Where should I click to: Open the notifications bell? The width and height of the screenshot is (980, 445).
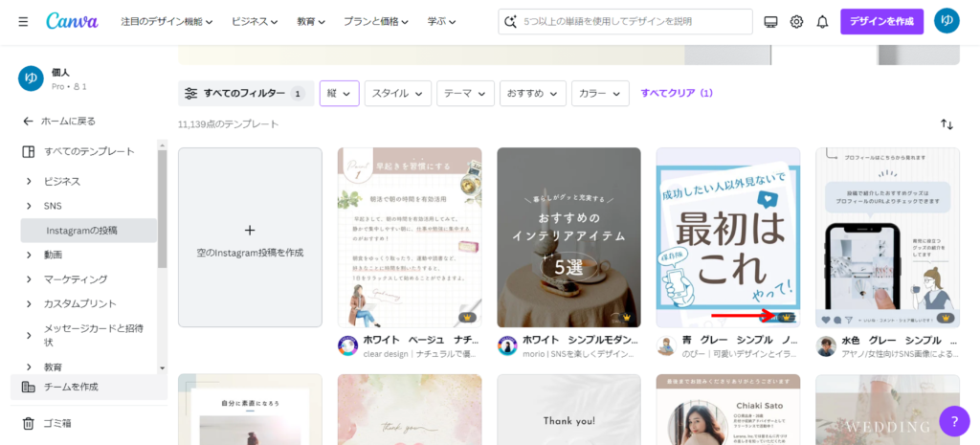tap(821, 22)
